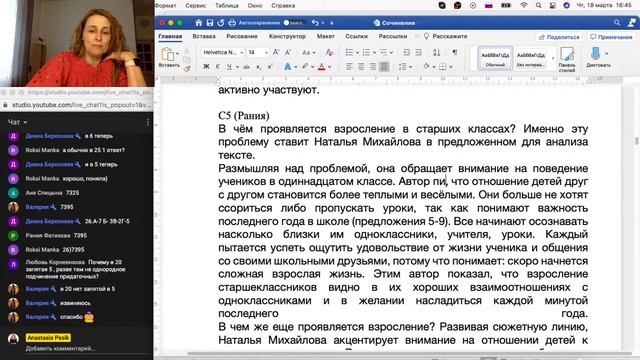Open the borders dropdown

click(x=451, y=67)
